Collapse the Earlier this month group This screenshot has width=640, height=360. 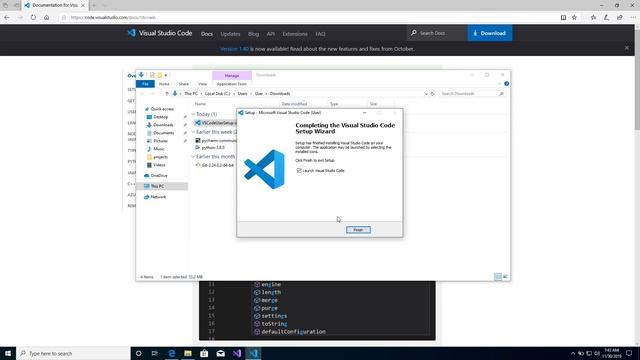tap(193, 156)
